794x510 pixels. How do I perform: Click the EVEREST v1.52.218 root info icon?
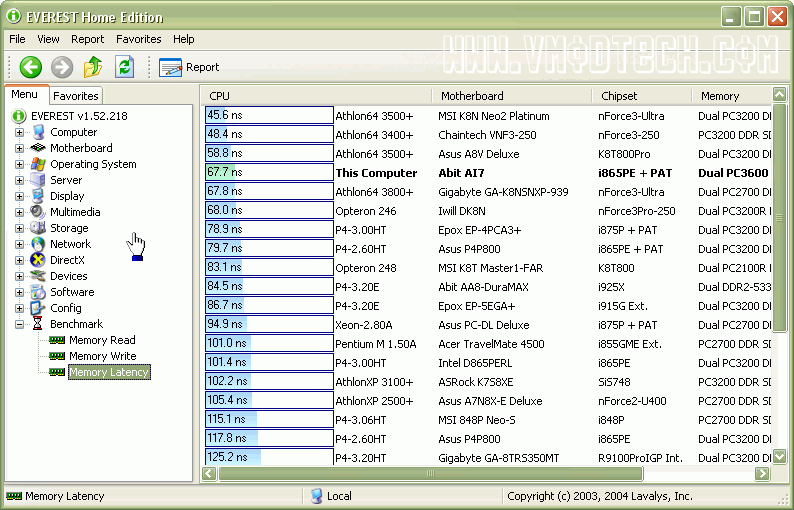(x=19, y=116)
